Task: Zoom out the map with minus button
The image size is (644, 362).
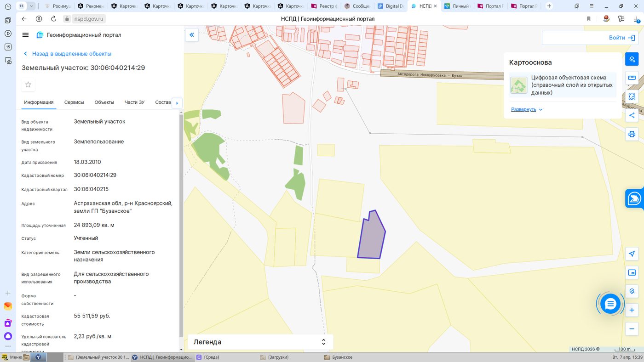Action: 632,328
